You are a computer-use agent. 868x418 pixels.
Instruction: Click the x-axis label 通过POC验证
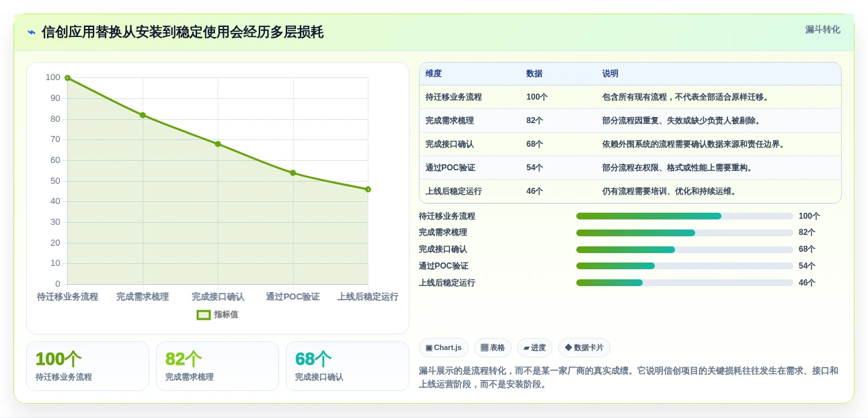click(x=293, y=297)
